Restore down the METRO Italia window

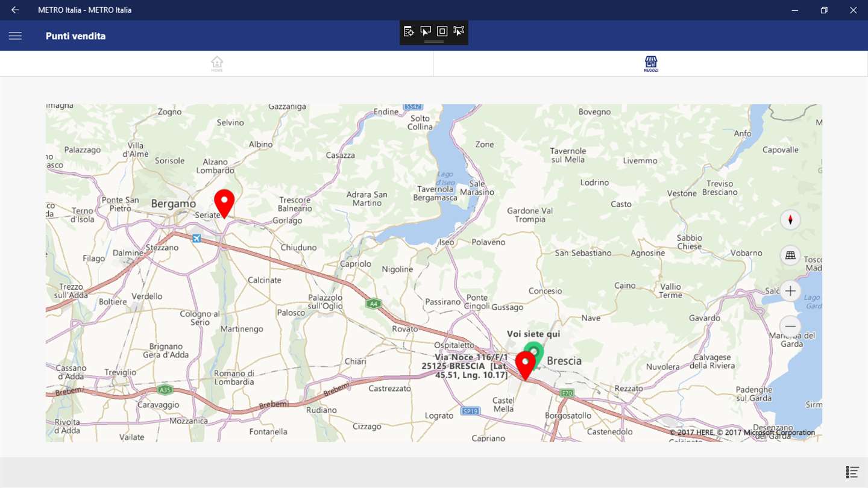[x=824, y=10]
